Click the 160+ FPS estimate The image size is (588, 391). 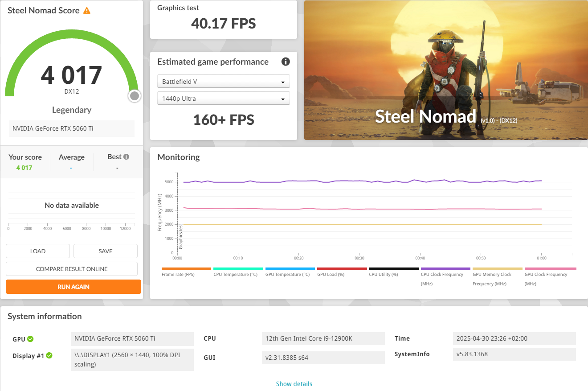coord(224,119)
